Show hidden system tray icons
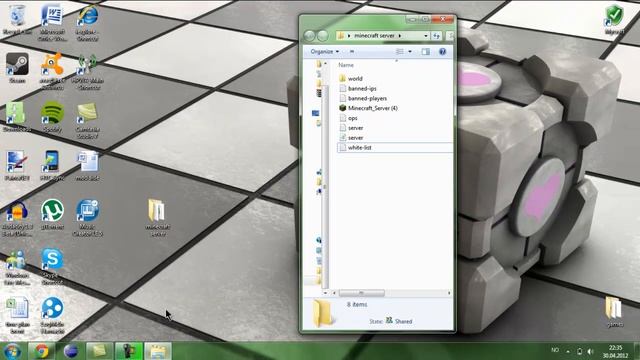 coord(568,351)
